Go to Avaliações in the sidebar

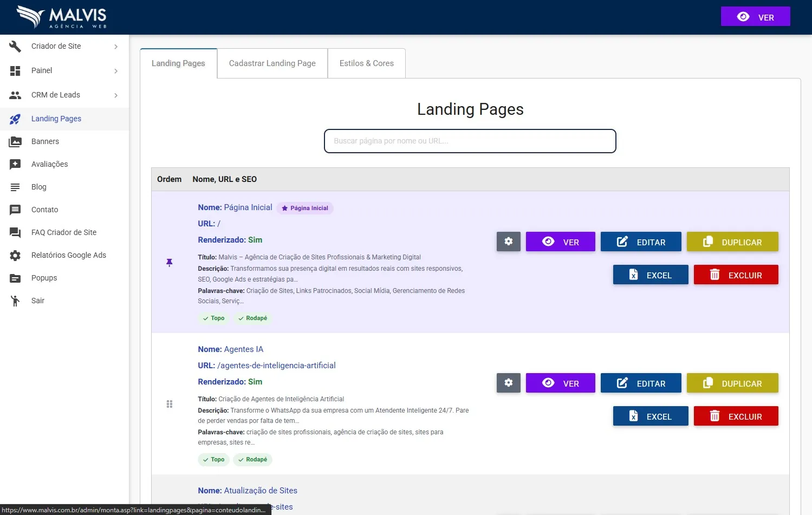point(64,164)
